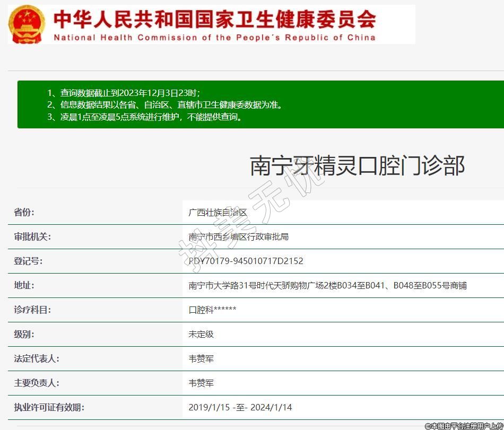The width and height of the screenshot is (504, 430).
Task: Click the registration number PDY70179-945010717D2152
Action: click(x=246, y=261)
